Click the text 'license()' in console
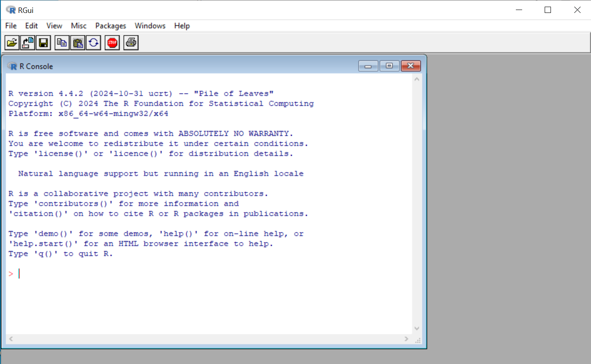 tap(61, 153)
